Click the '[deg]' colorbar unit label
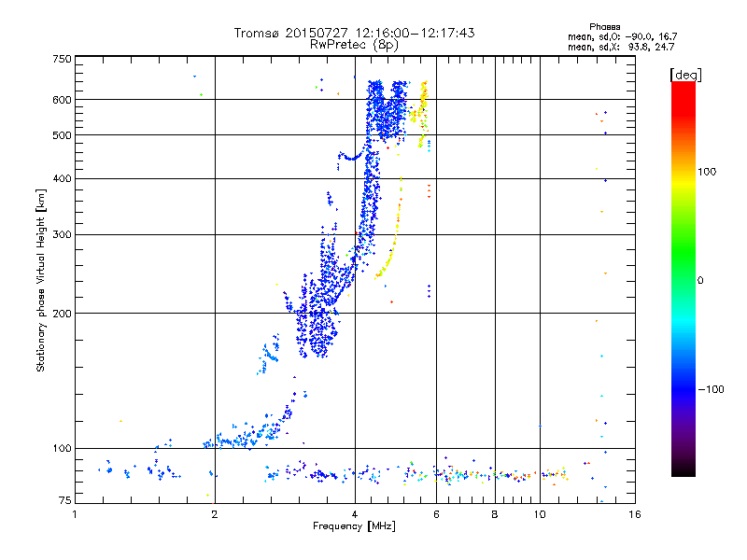Screen dimensions: 747x560 [x=685, y=75]
